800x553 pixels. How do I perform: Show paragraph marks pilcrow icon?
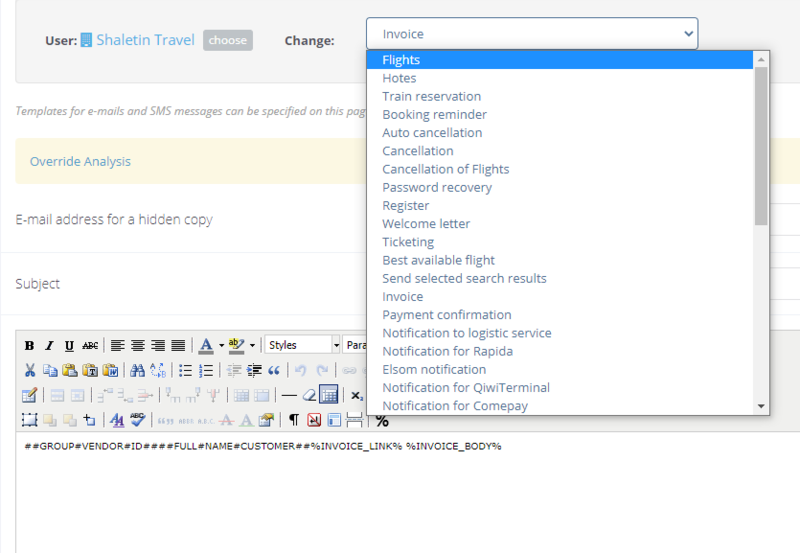tap(294, 420)
